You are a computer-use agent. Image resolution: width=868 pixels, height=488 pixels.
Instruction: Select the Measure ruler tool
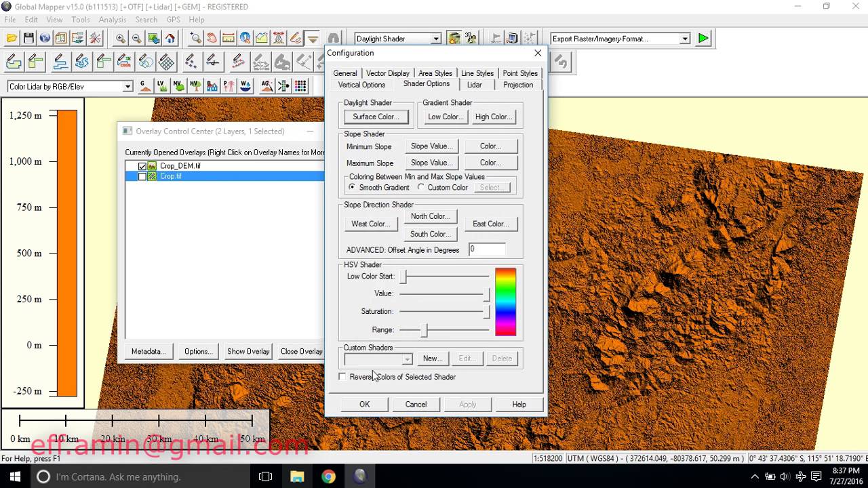(229, 39)
